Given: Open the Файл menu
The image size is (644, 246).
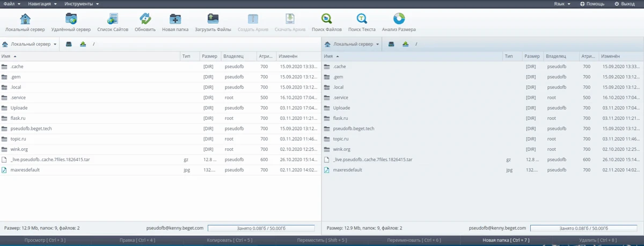Looking at the screenshot, I should pyautogui.click(x=11, y=4).
